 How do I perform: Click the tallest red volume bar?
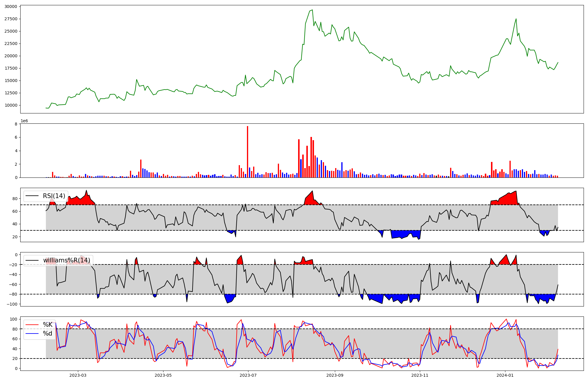248,151
